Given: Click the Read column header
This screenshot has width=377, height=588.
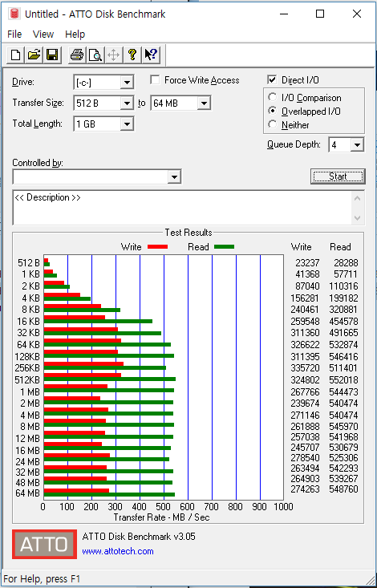Looking at the screenshot, I should pos(340,247).
